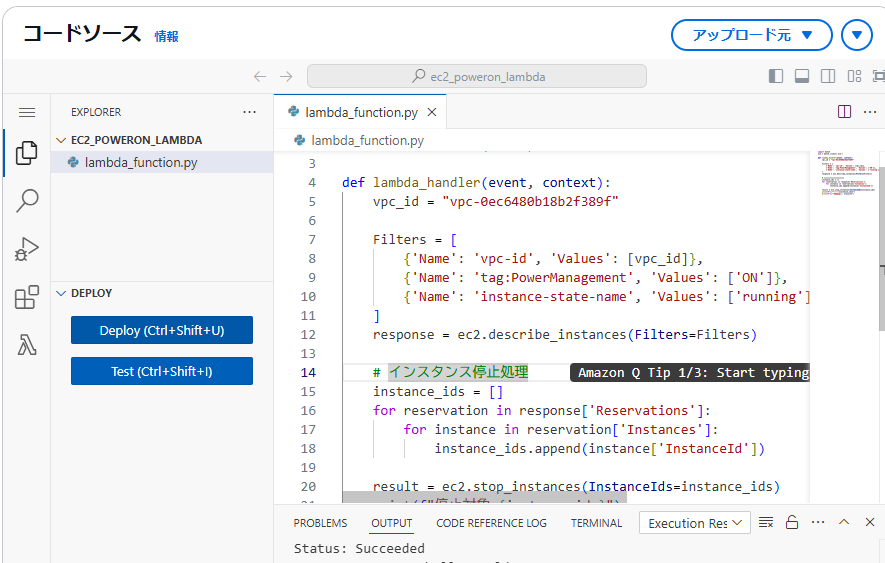Switch to the TERMINAL panel tab
Image resolution: width=885 pixels, height=563 pixels.
click(x=596, y=523)
